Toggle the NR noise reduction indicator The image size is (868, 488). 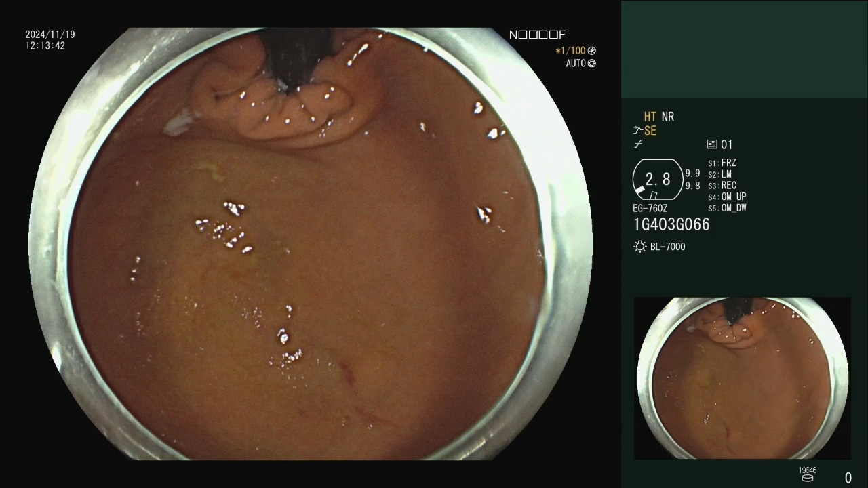tap(668, 117)
